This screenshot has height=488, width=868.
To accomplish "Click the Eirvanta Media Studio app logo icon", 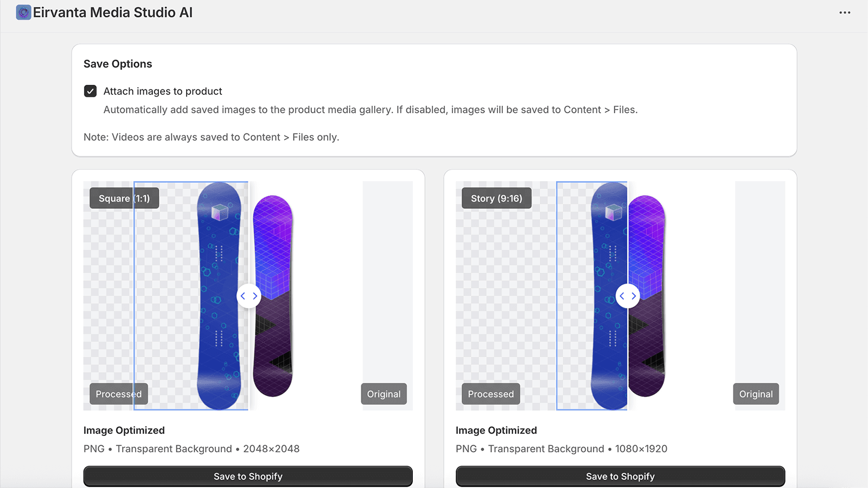I will pyautogui.click(x=23, y=12).
